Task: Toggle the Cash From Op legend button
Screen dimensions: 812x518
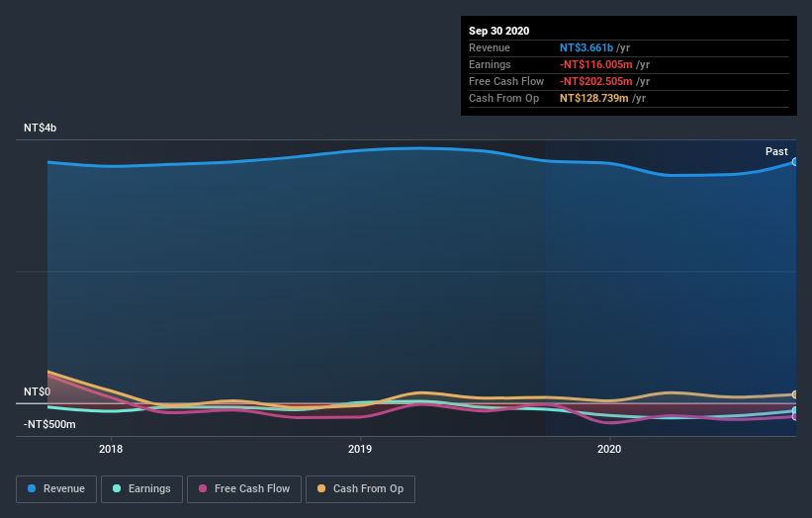Action: [x=360, y=489]
